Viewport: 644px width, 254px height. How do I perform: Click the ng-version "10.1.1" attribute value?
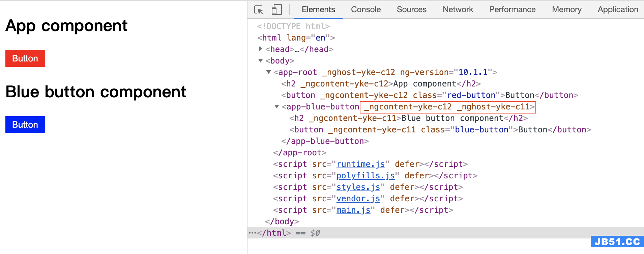(473, 72)
